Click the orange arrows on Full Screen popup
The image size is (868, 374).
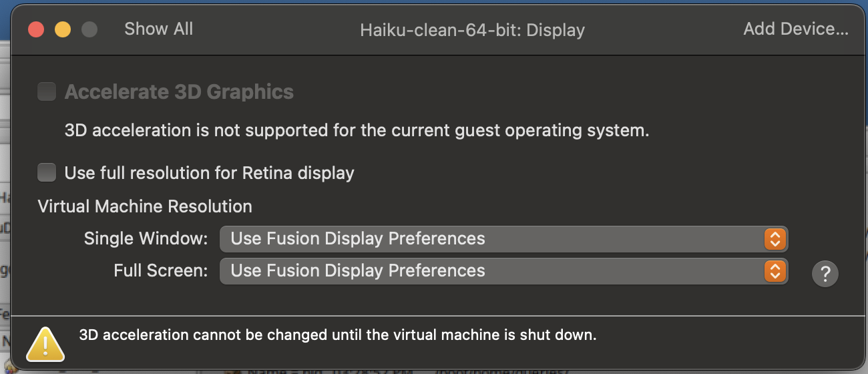tap(775, 270)
